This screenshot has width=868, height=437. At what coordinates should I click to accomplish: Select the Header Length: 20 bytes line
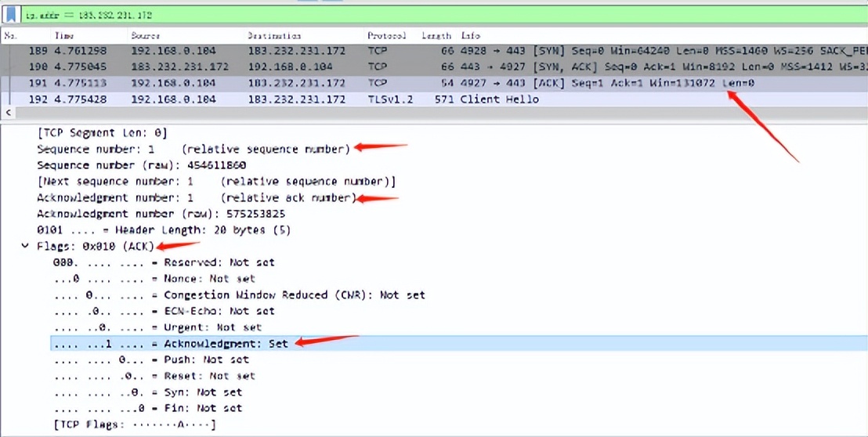point(163,230)
